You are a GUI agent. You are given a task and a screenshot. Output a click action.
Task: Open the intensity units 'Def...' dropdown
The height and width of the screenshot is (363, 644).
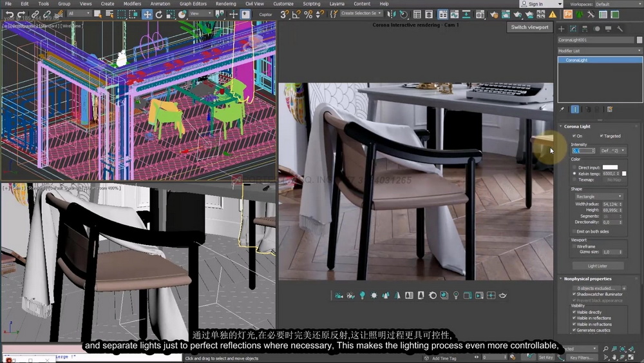(613, 150)
